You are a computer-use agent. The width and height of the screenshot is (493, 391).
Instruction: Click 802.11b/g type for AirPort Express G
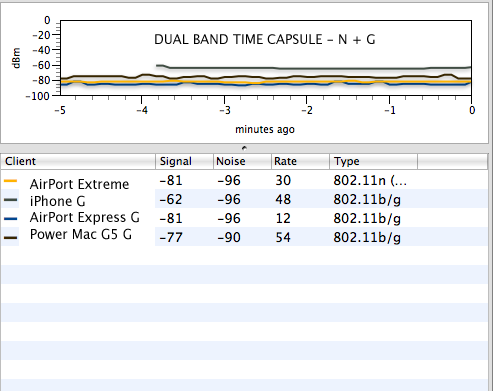(x=367, y=219)
